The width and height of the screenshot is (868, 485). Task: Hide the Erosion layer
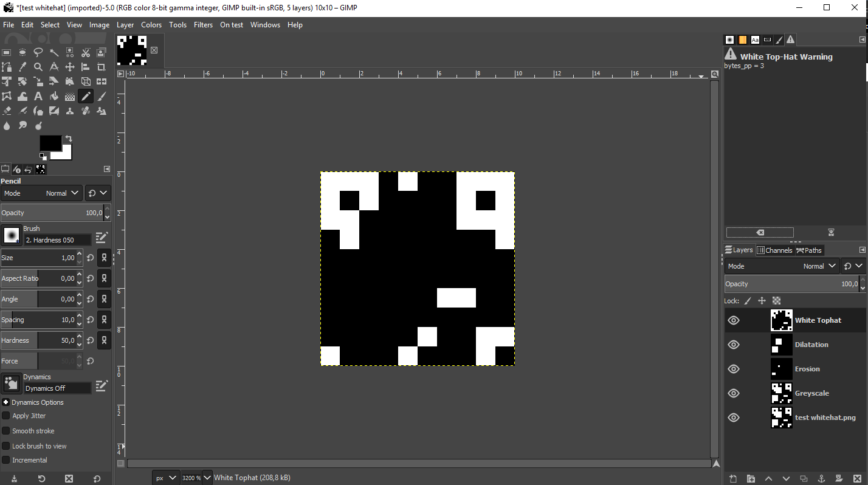734,369
